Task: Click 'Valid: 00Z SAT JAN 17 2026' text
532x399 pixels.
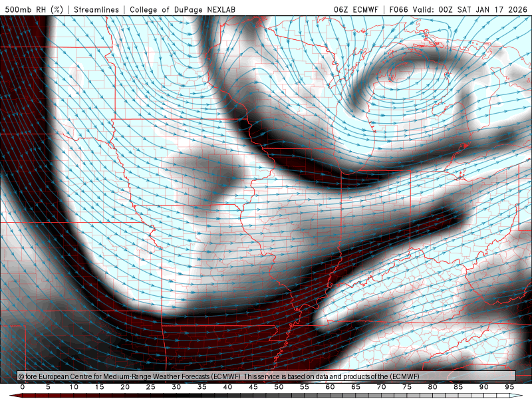Action: (x=469, y=9)
